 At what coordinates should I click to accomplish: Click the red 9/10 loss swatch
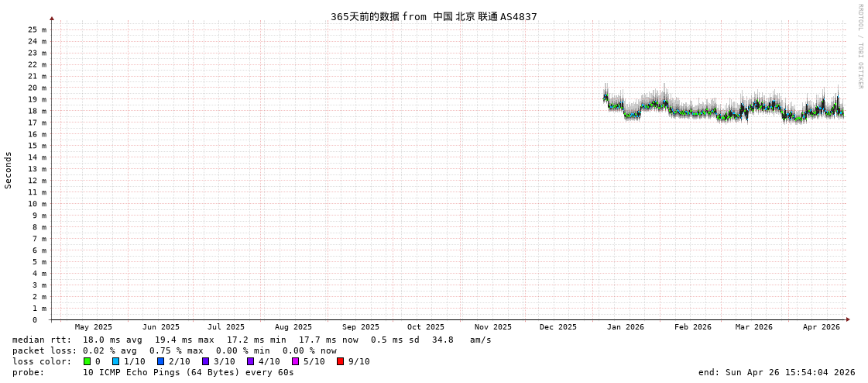pyautogui.click(x=340, y=361)
